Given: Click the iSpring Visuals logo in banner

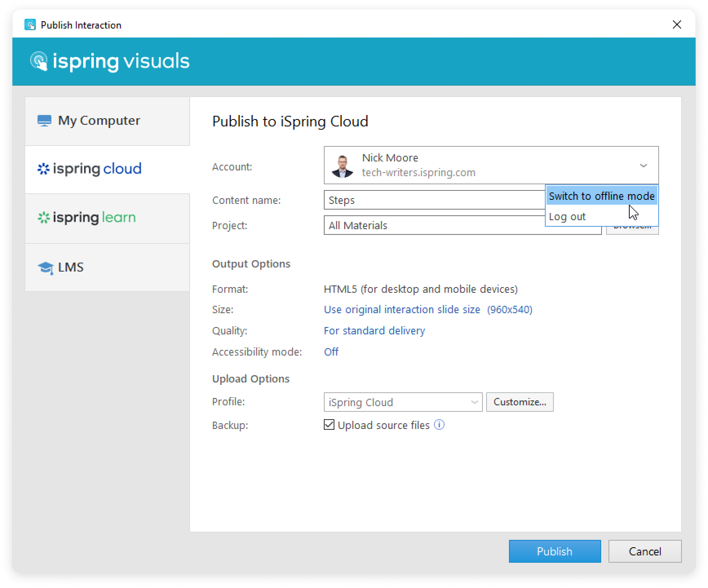Looking at the screenshot, I should coord(110,61).
